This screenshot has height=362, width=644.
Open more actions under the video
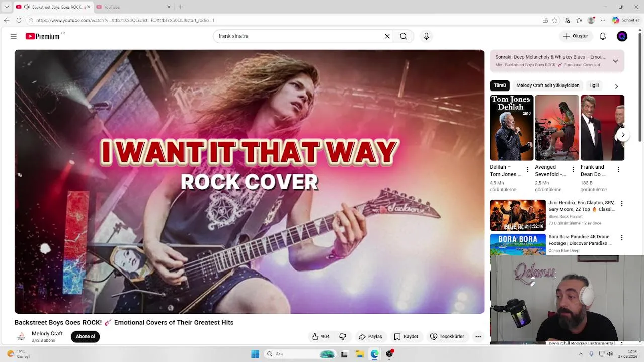tap(478, 337)
